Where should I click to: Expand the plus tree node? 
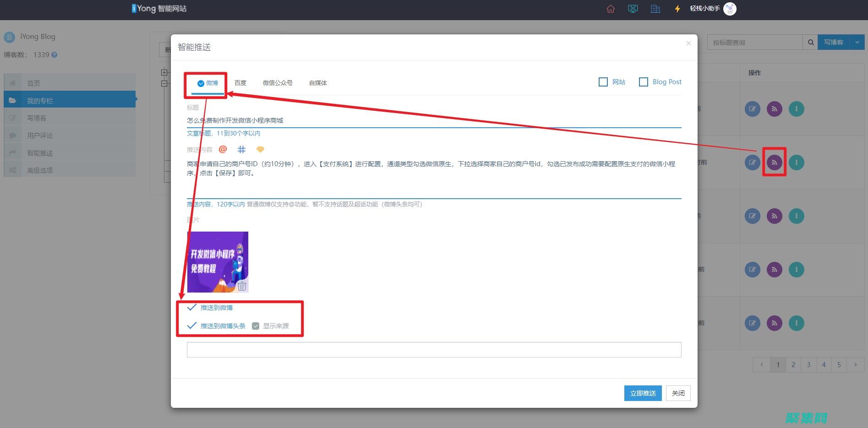coord(164,72)
